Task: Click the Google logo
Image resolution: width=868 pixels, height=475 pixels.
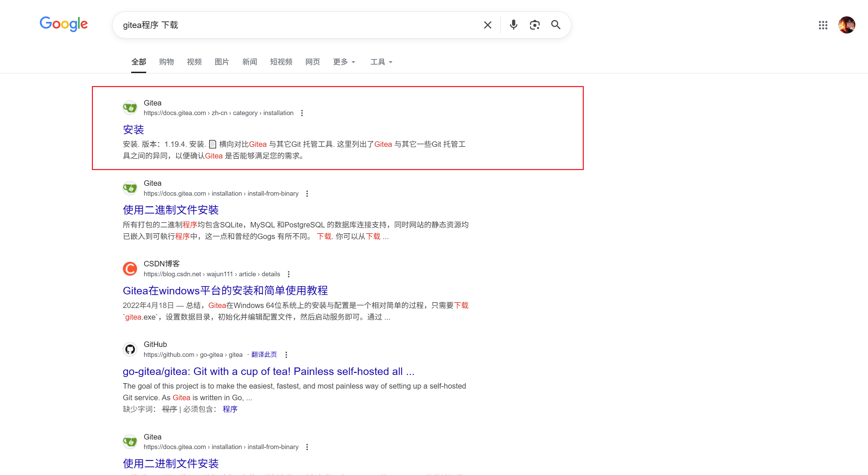Action: point(64,24)
